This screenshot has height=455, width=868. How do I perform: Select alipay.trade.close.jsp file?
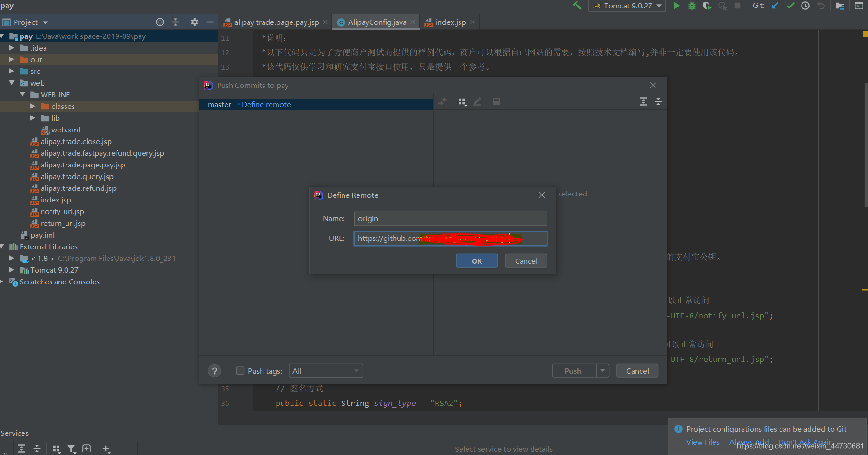[x=76, y=141]
